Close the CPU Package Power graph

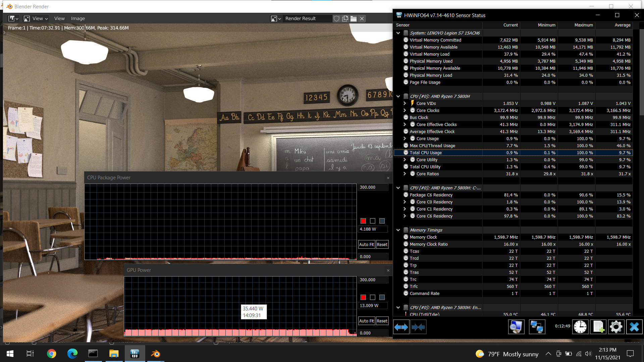388,178
